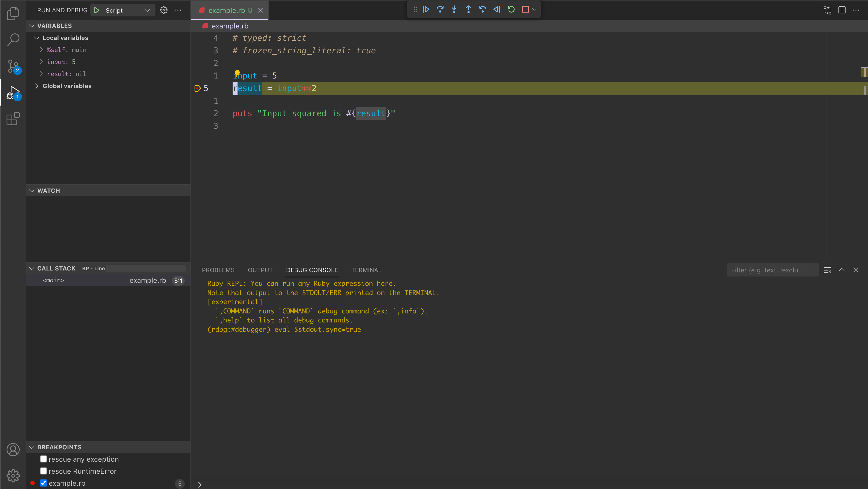The image size is (868, 489).
Task: Click the Step Out debug icon
Action: tap(468, 9)
